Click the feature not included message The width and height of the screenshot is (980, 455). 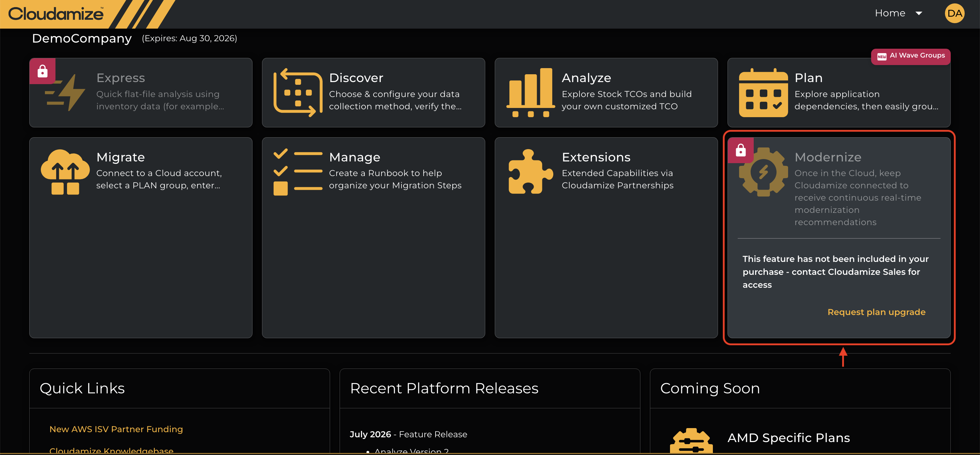pyautogui.click(x=835, y=272)
